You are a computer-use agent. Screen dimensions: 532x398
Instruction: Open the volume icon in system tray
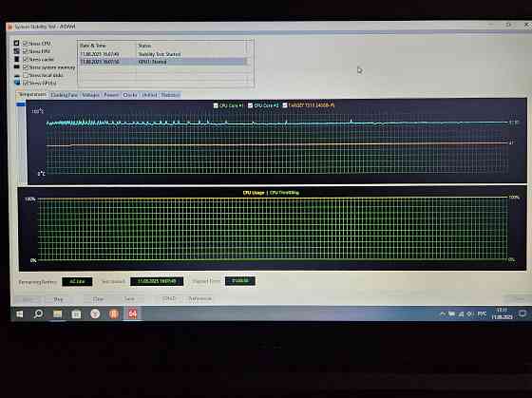point(470,314)
